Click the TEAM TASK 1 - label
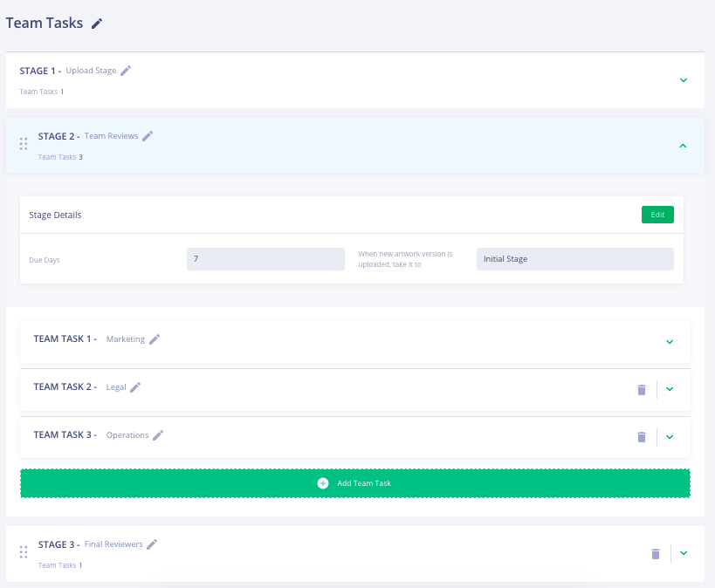715x588 pixels. pos(65,339)
